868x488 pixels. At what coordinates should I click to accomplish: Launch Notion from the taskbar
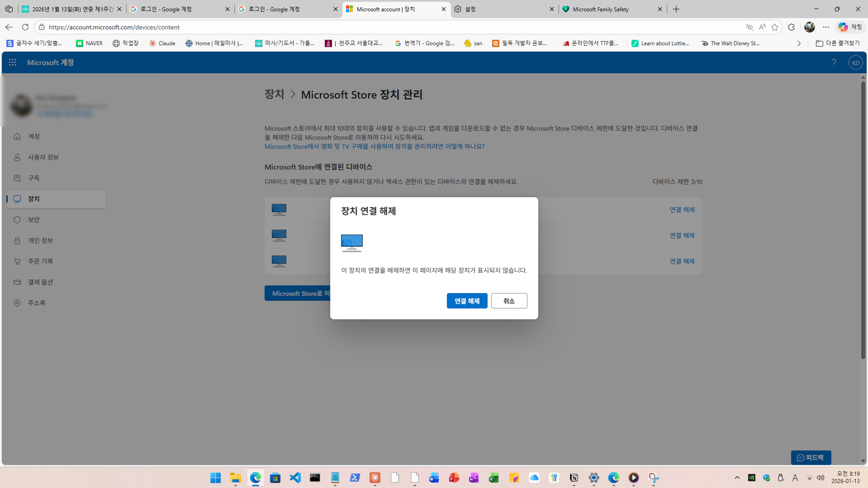pyautogui.click(x=574, y=478)
